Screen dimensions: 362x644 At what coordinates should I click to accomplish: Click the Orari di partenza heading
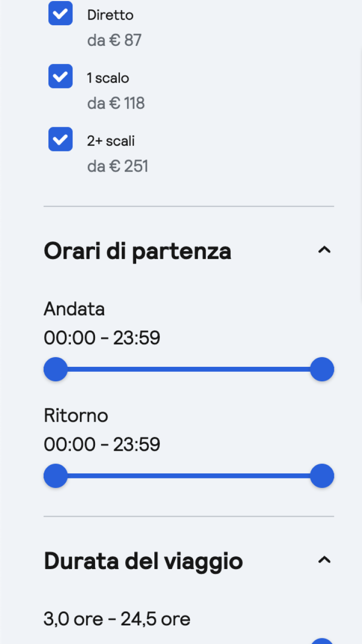pyautogui.click(x=137, y=251)
